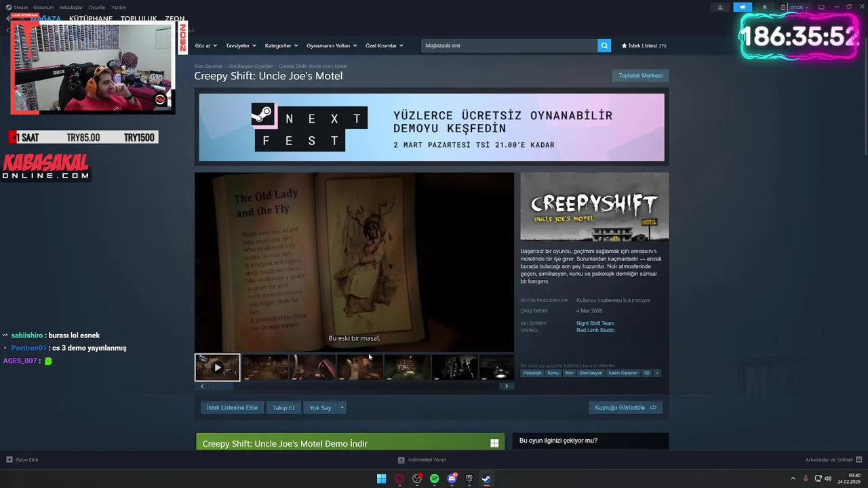Click right arrow of media strip
The height and width of the screenshot is (488, 868).
507,386
